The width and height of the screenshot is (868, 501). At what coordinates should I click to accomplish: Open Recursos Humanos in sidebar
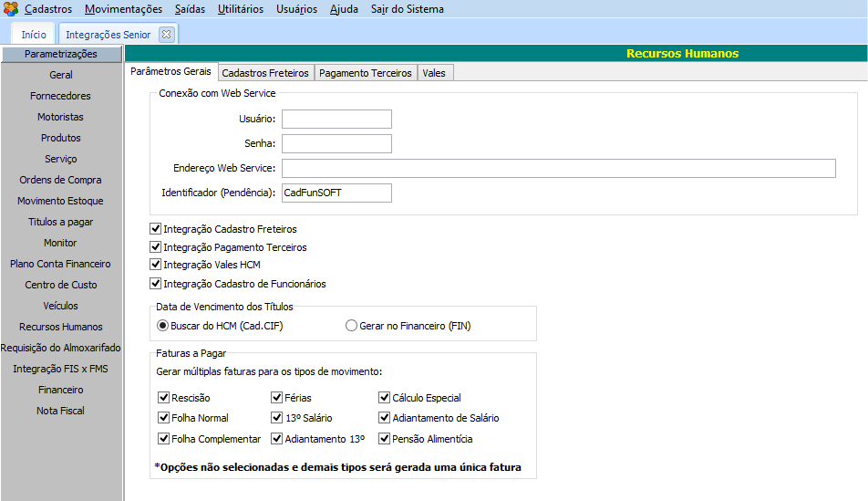(61, 327)
